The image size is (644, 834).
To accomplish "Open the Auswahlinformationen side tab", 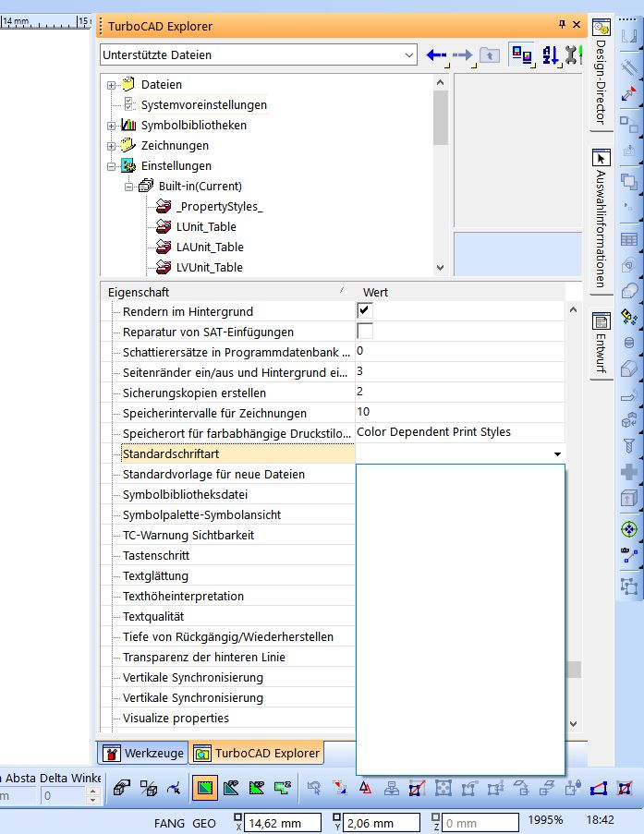I will coord(601,220).
